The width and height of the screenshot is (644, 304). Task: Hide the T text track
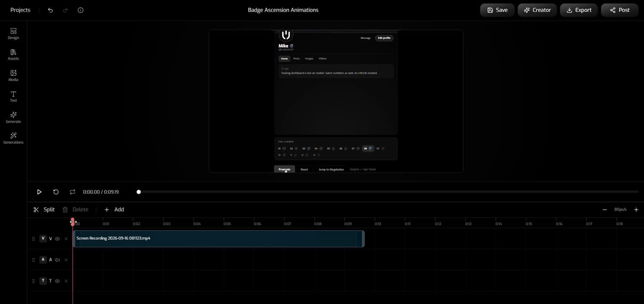(57, 281)
